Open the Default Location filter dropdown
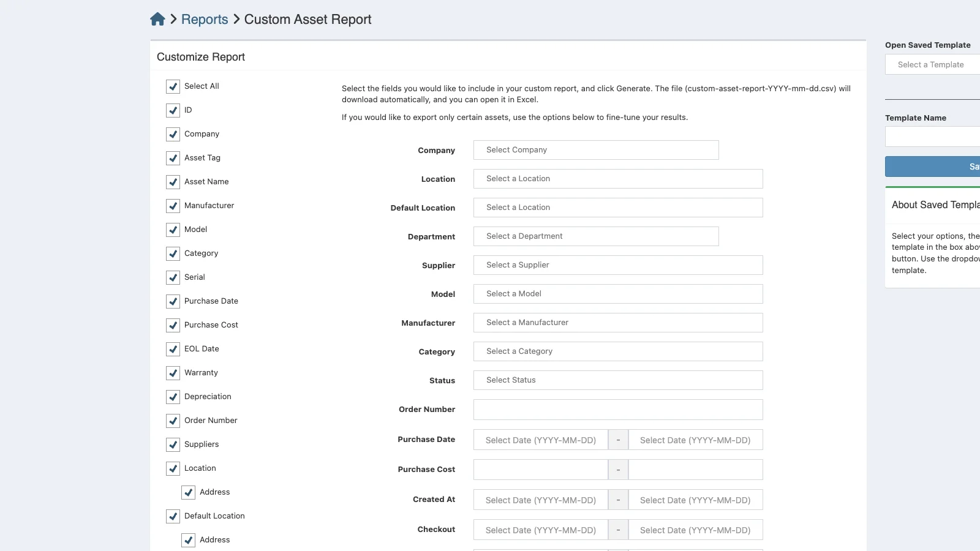 (618, 208)
